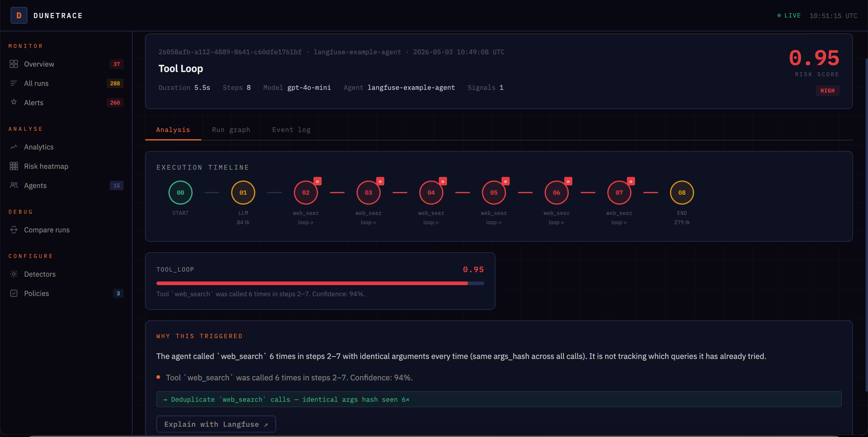Select START step 00 node
This screenshot has height=437, width=868.
181,193
